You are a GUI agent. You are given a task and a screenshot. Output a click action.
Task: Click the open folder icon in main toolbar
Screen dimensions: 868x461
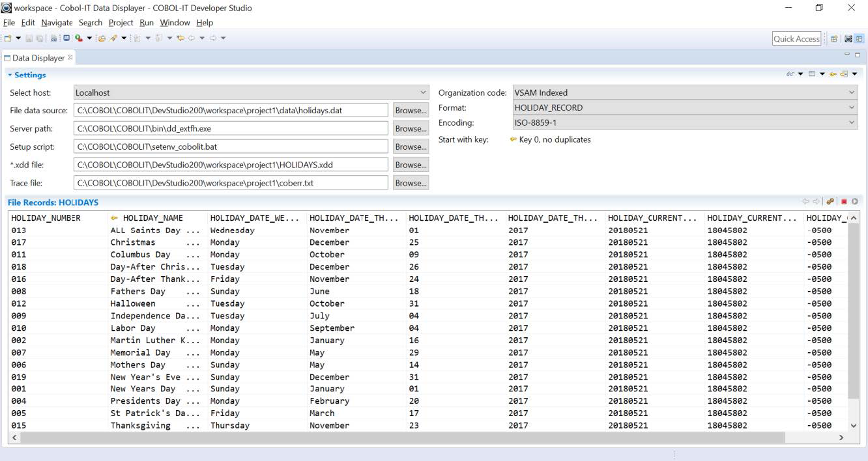(x=102, y=38)
